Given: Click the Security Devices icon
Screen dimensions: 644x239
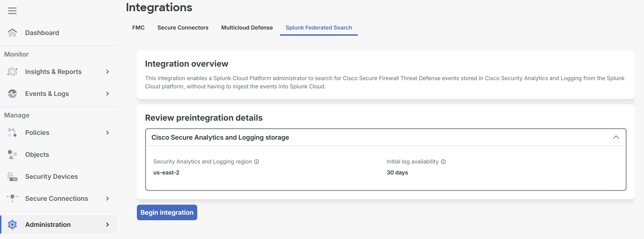Looking at the screenshot, I should pos(12,177).
